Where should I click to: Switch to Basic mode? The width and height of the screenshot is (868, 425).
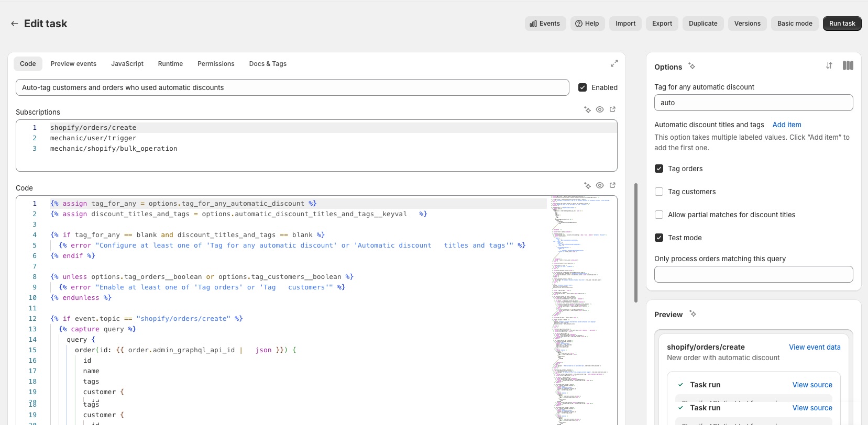coord(795,24)
